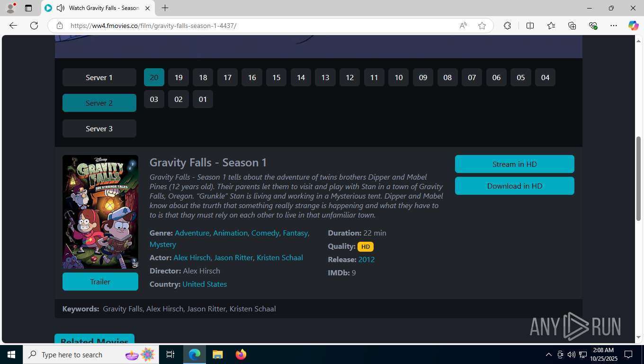Open Task View on taskbar

coord(170,355)
